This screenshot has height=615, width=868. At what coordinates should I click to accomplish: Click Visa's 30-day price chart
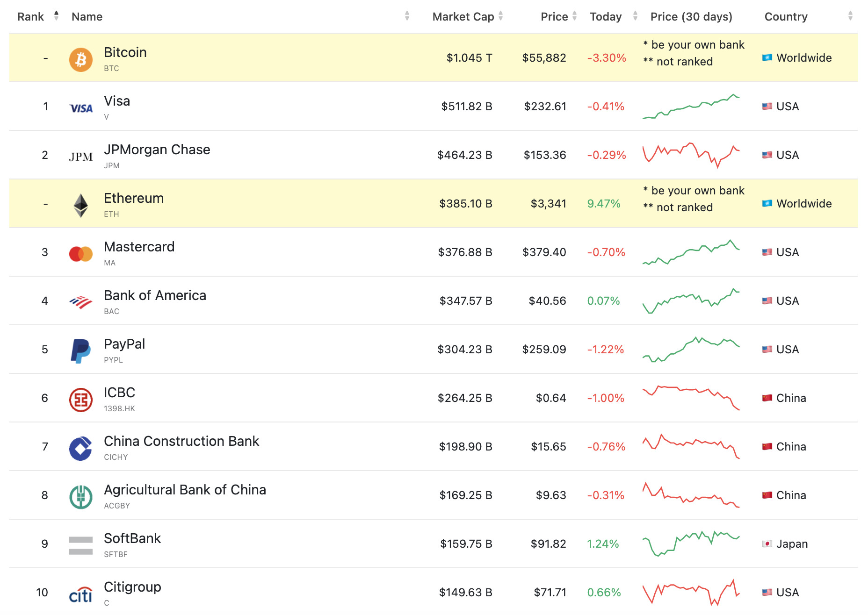[691, 107]
